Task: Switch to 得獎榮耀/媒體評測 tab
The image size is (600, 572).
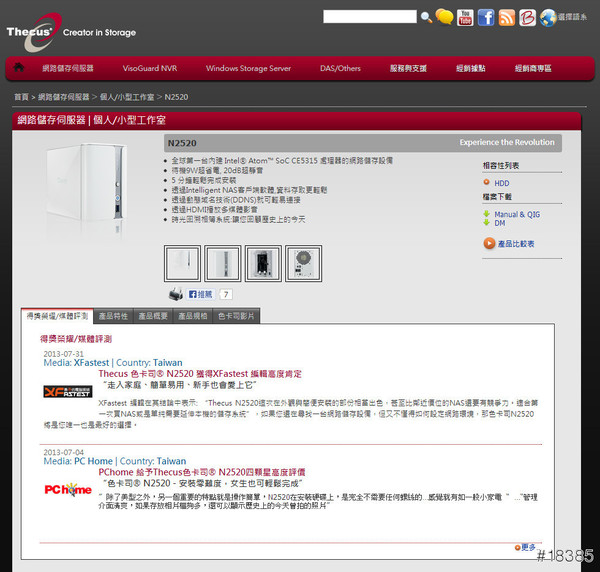Action: [57, 316]
